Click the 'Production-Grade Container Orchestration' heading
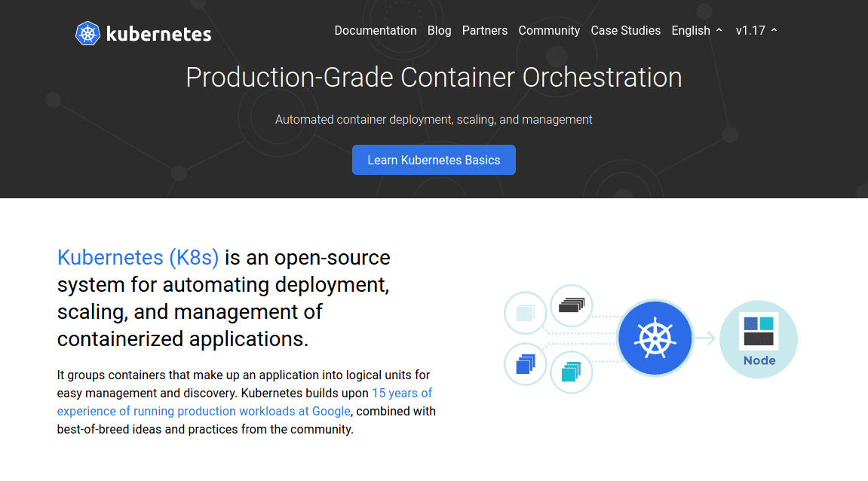Viewport: 868px width, 481px height. click(x=434, y=77)
